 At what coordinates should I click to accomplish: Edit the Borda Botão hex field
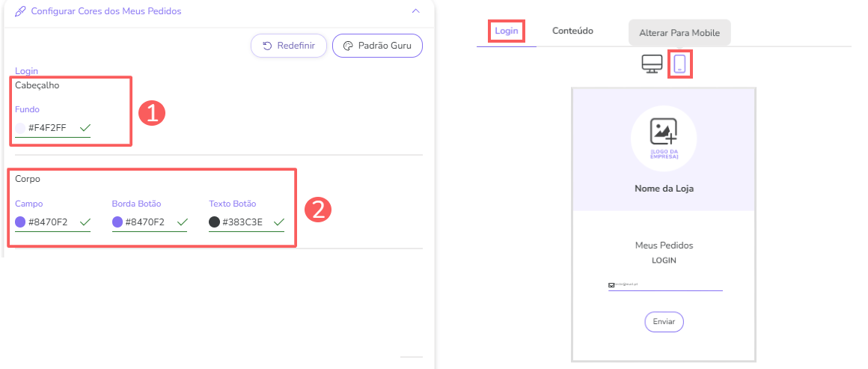[145, 222]
